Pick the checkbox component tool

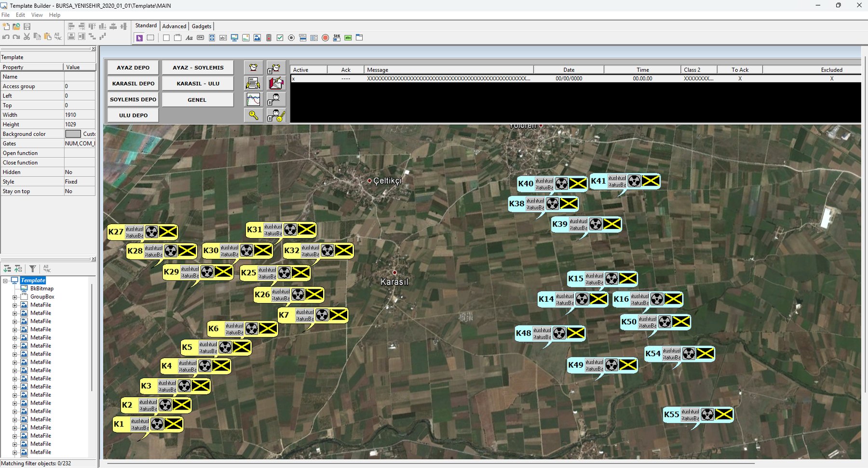click(x=280, y=38)
